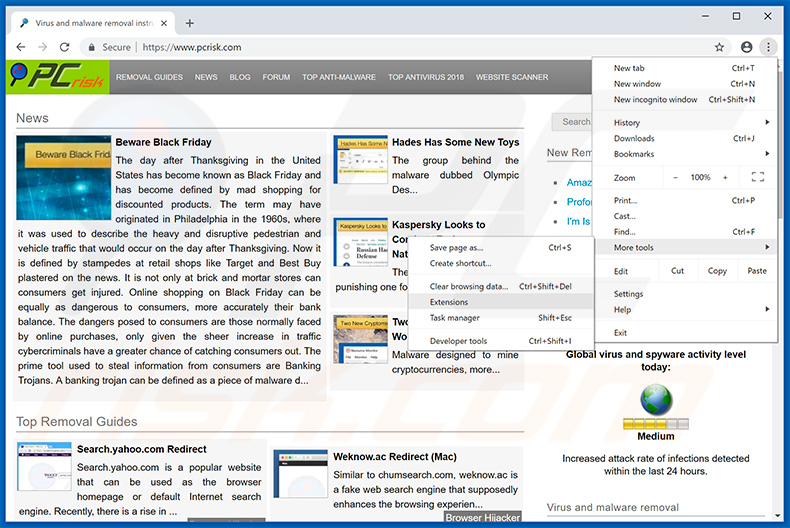Click the three-dot Chrome menu icon

768,47
